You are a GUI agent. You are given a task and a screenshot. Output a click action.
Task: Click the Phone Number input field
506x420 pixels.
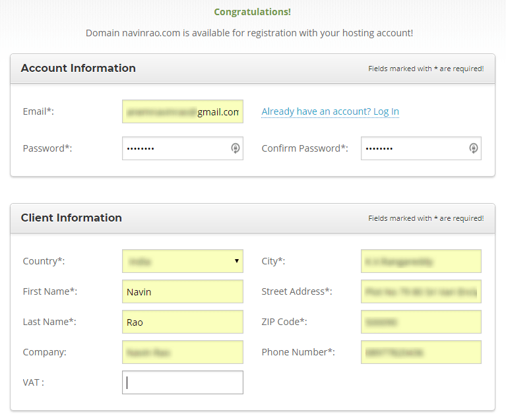[421, 352]
